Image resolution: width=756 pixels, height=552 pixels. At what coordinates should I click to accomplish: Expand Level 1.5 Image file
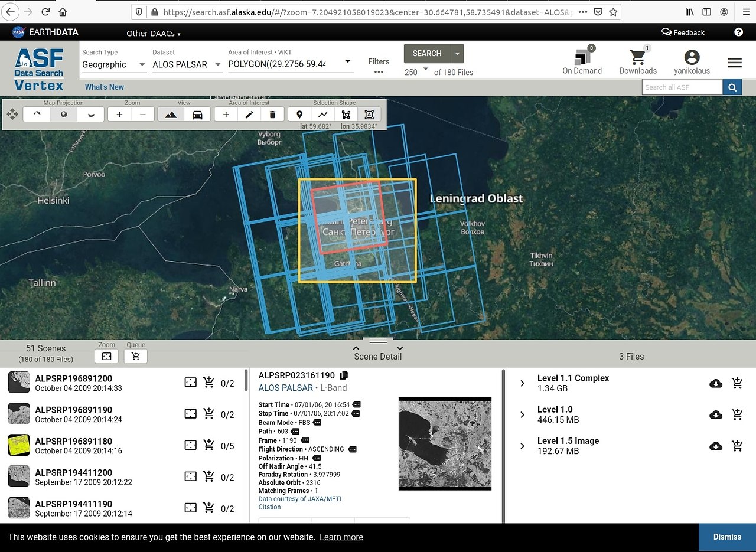522,446
